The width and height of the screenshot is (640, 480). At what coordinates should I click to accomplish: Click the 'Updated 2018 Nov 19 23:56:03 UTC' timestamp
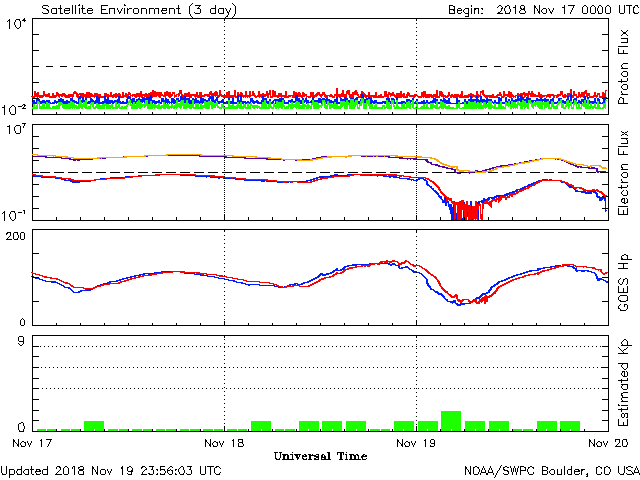pos(111,471)
